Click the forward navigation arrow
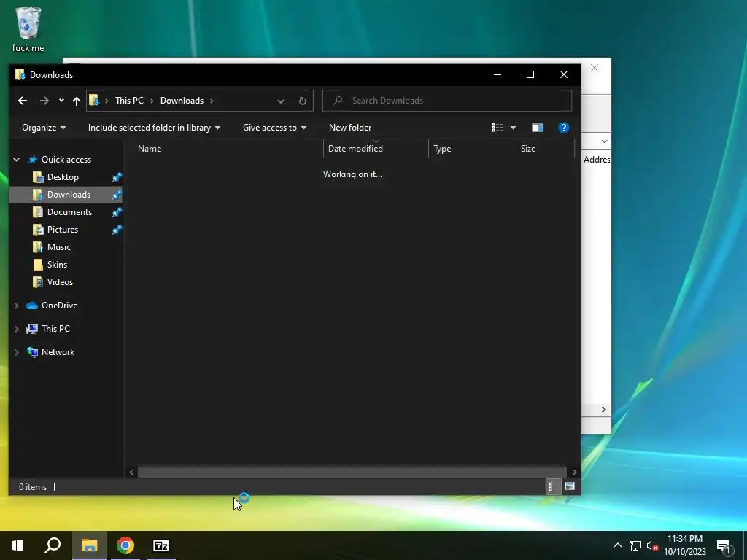747x560 pixels. coord(44,101)
